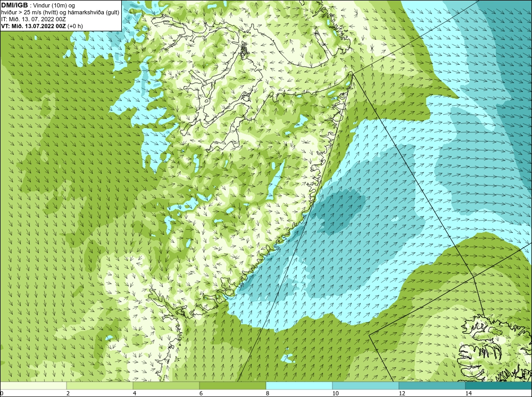Click the 10–12 m/s cyan legend swatch
This screenshot has height=397, width=532.
(366, 385)
